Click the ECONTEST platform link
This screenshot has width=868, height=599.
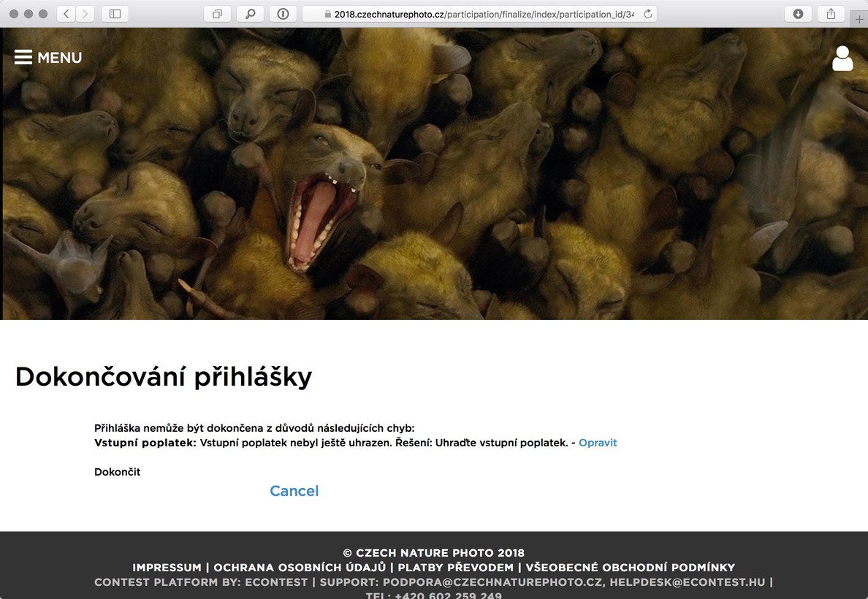pos(276,582)
